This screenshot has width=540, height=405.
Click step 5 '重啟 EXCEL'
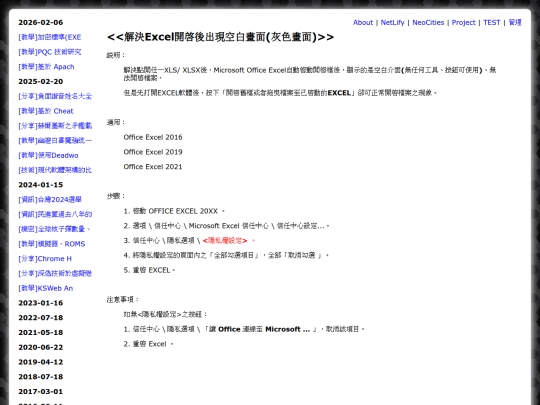(149, 270)
